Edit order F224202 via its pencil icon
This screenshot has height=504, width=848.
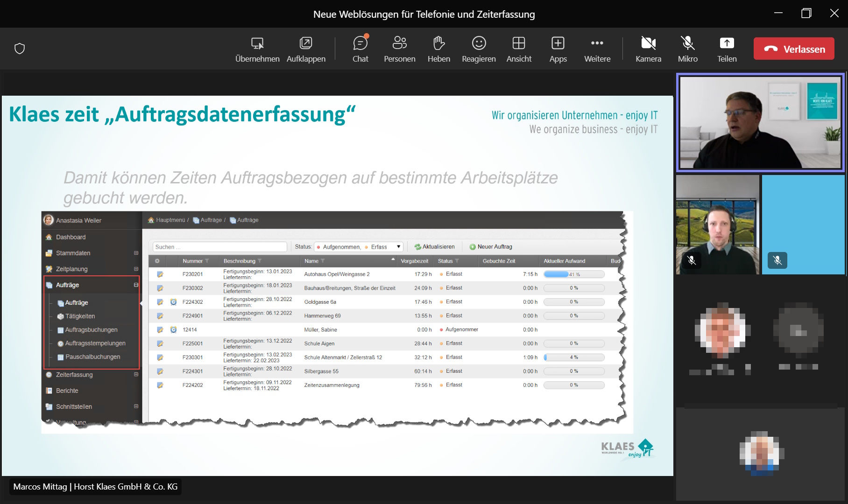(160, 385)
